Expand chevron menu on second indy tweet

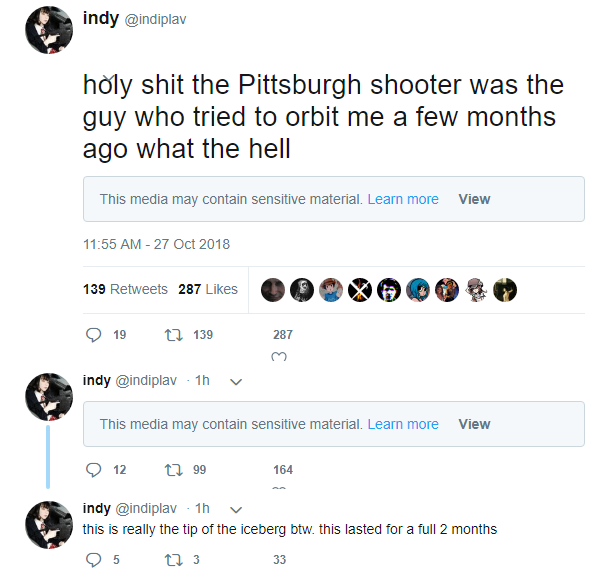236,382
